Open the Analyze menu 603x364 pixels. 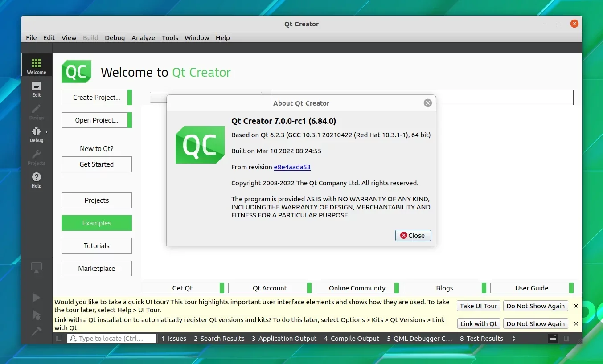[x=143, y=38]
